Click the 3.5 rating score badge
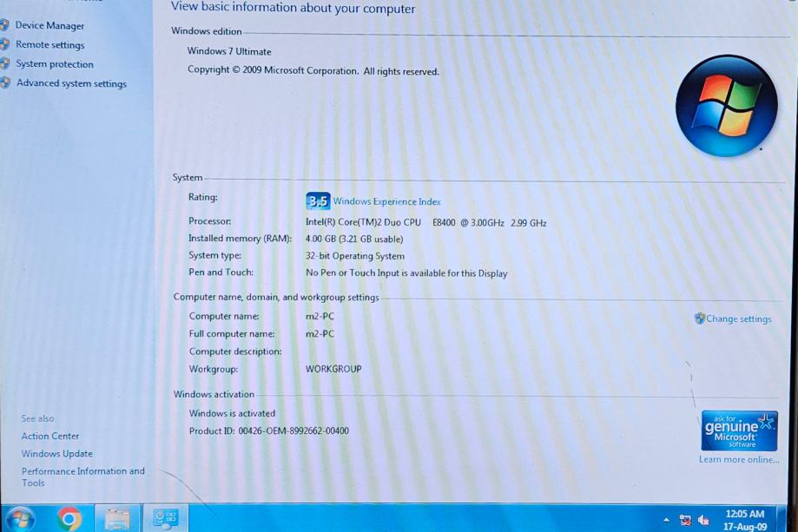Viewport: 798px width, 532px height. 318,200
